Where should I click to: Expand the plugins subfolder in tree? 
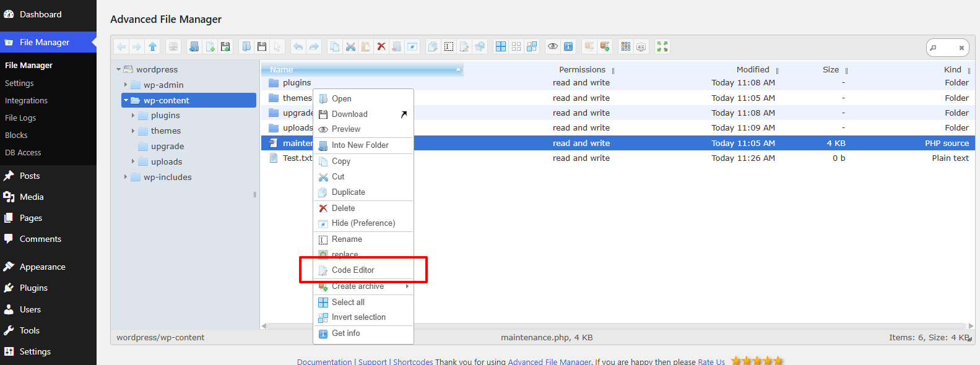(133, 115)
